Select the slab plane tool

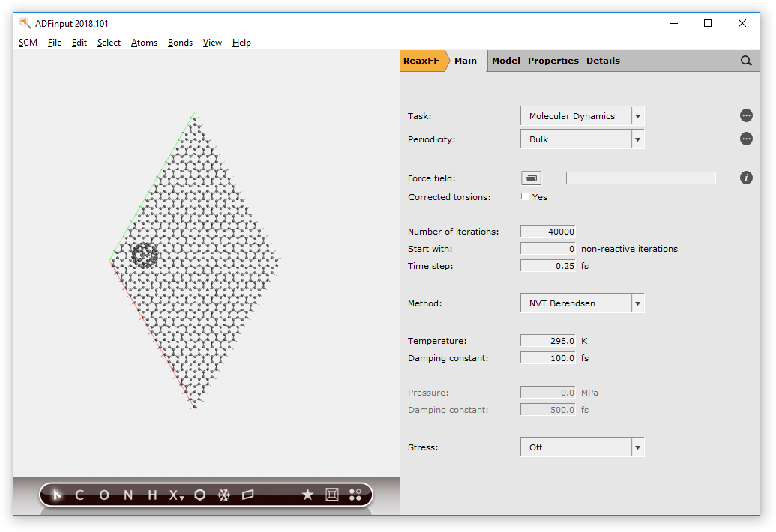248,495
